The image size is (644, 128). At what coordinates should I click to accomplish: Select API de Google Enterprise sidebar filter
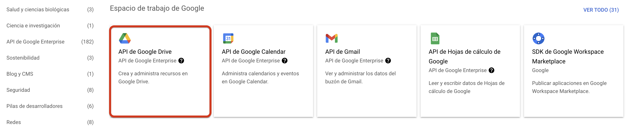click(x=36, y=42)
